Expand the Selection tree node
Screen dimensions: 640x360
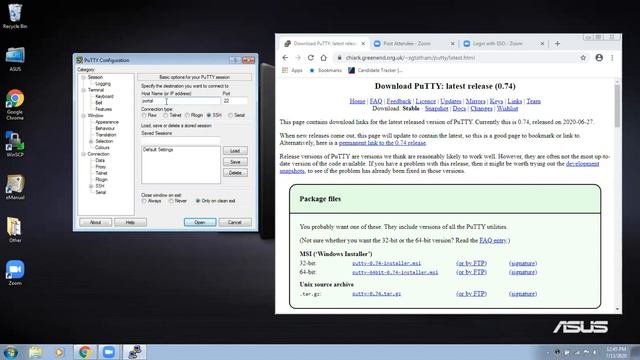[91, 141]
